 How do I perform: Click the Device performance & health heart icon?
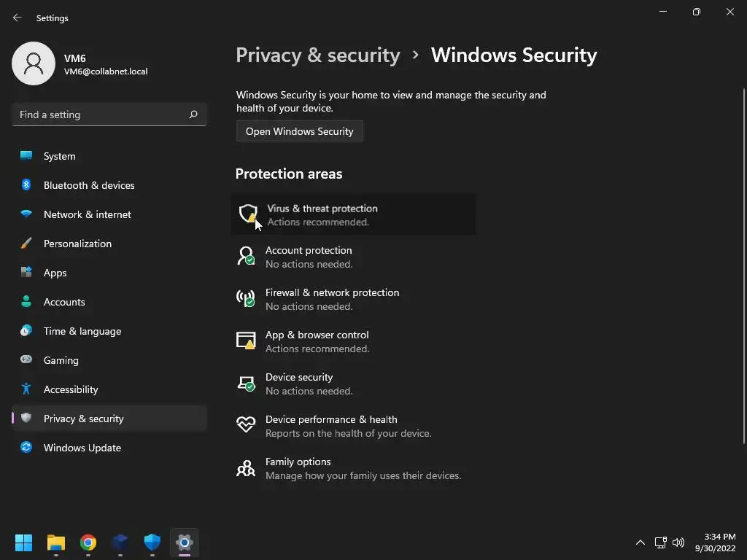246,425
